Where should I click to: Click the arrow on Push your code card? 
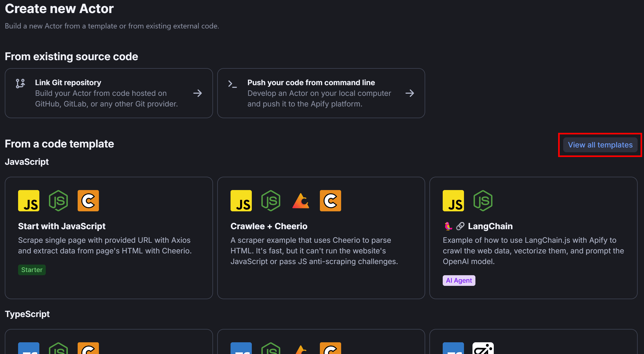pos(409,93)
